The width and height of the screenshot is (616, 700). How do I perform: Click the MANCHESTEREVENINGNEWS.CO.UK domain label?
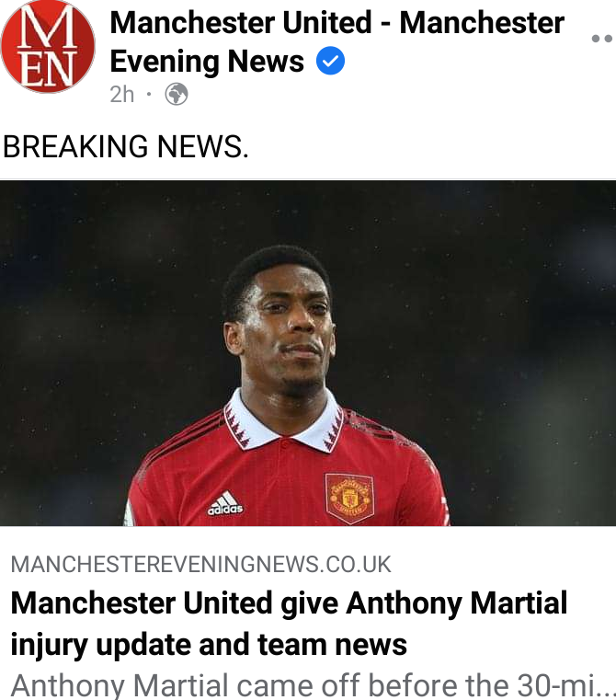pos(200,564)
